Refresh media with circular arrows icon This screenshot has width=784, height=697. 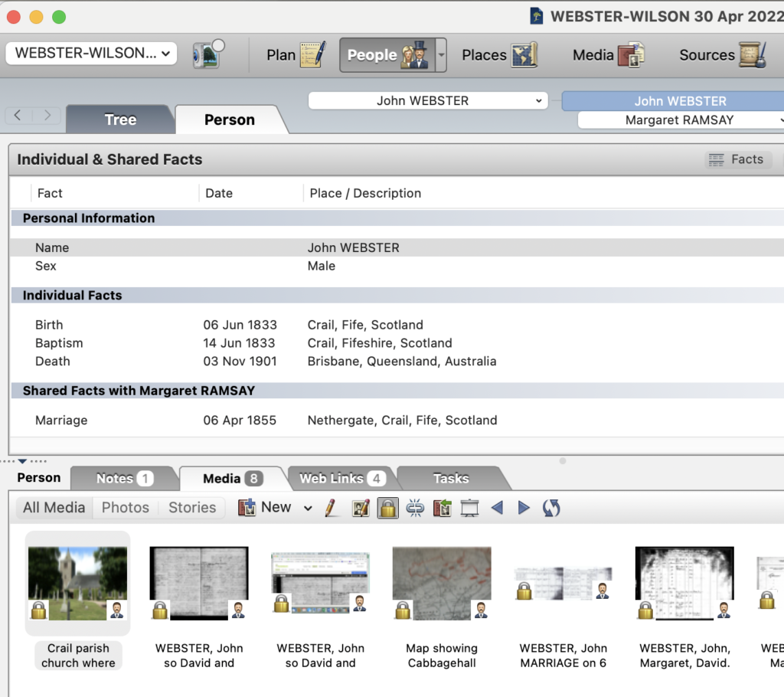550,508
